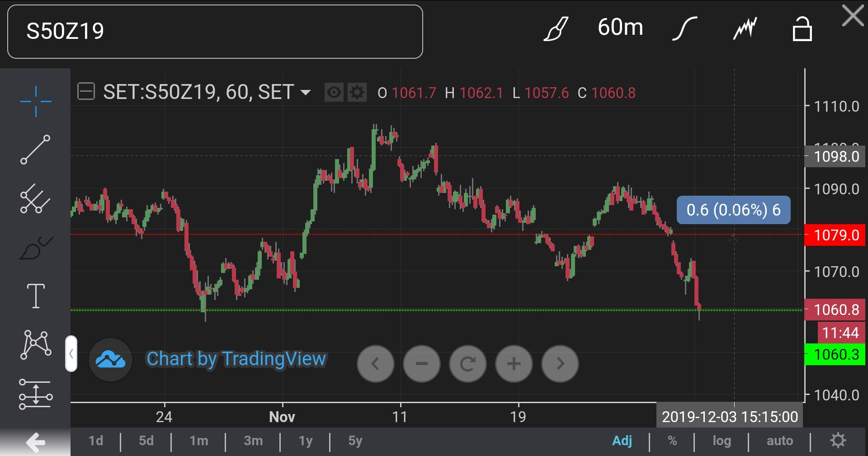Open the indicators zigzag icon
The width and height of the screenshot is (868, 456).
pos(745,29)
